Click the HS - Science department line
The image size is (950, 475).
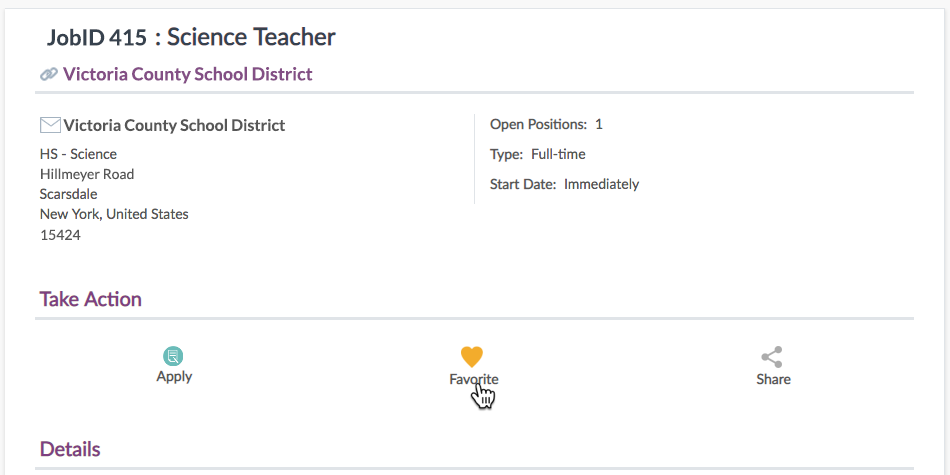(78, 154)
